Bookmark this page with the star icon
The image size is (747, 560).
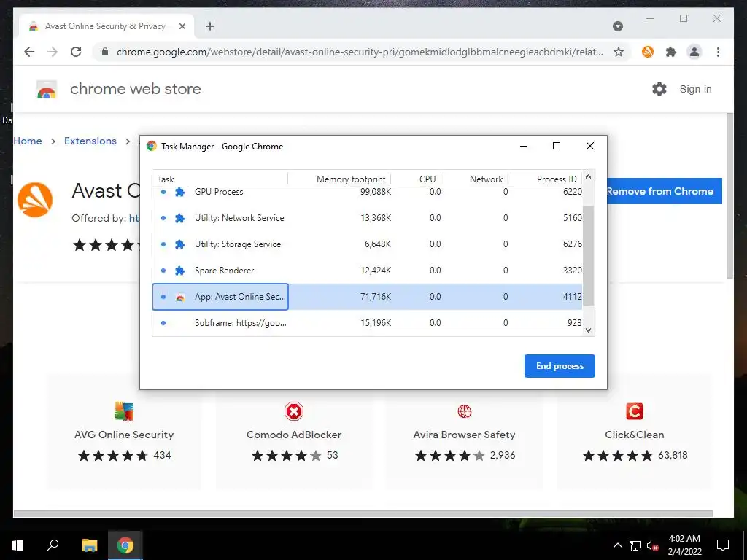619,52
